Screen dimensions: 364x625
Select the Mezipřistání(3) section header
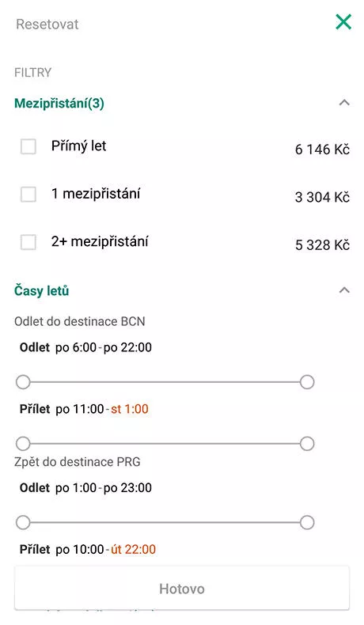tap(59, 103)
